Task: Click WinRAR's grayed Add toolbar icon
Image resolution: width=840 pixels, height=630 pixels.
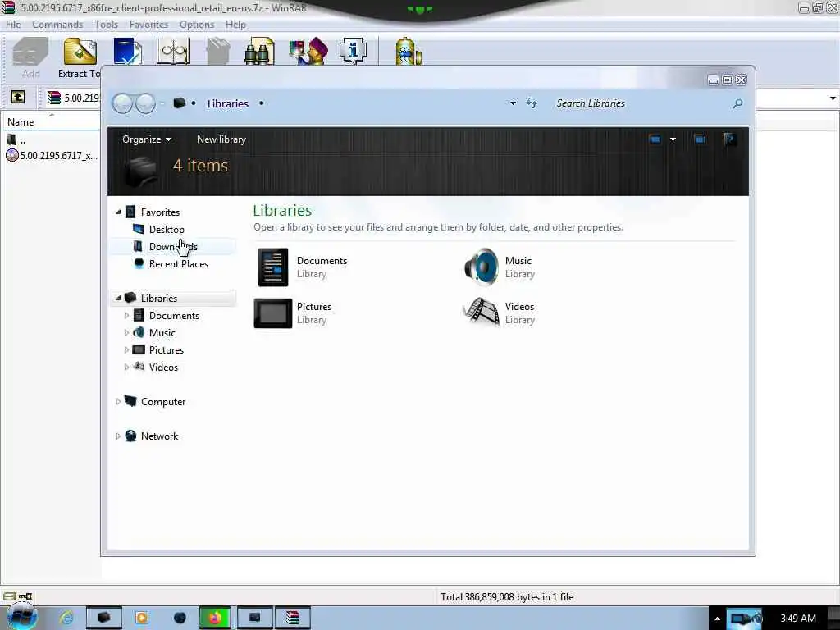Action: pyautogui.click(x=30, y=52)
